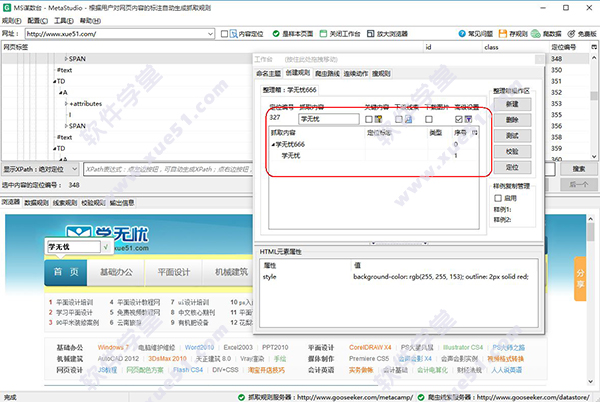The height and width of the screenshot is (402, 600).
Task: Close the 工作台 floating panel
Action: (x=539, y=59)
